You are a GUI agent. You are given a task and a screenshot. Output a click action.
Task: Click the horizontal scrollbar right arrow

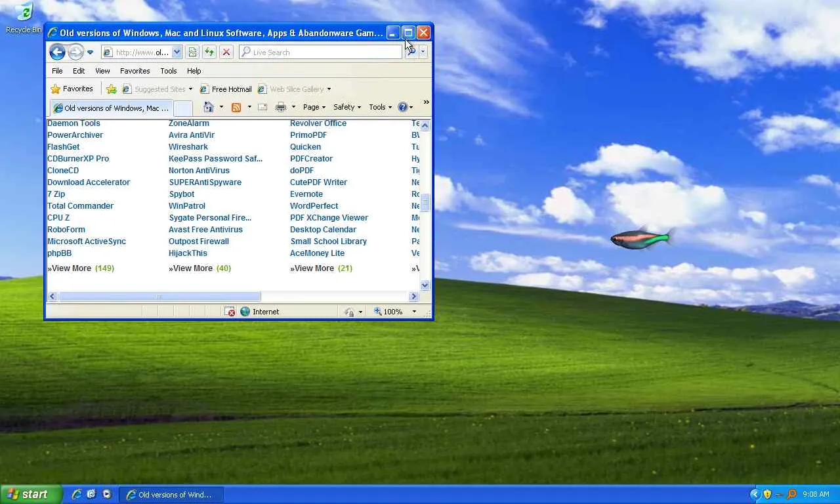pyautogui.click(x=413, y=297)
